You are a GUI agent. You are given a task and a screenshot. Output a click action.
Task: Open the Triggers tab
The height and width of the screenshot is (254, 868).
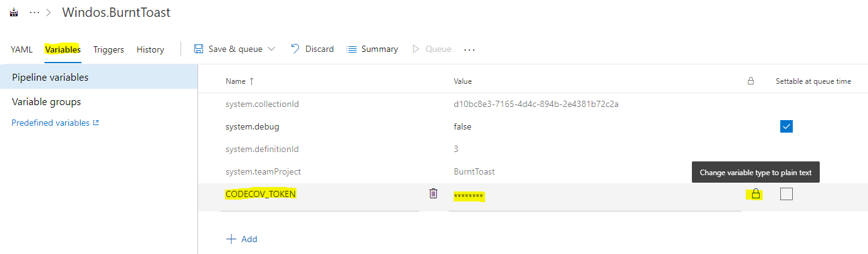109,49
